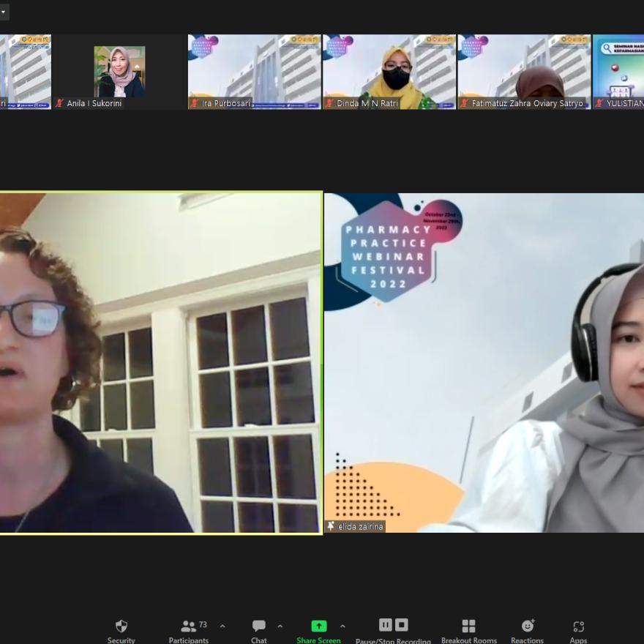644x644 pixels.
Task: Open Breakout Rooms
Action: point(468,626)
